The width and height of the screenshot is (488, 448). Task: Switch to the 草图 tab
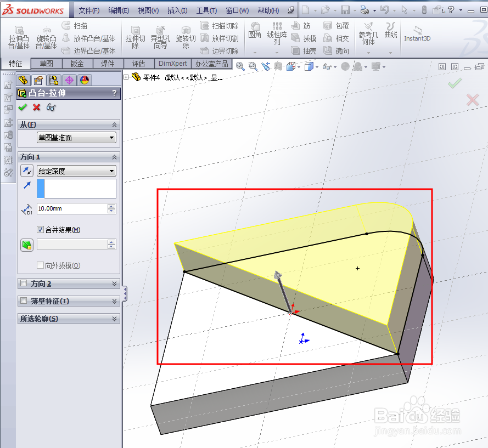pyautogui.click(x=46, y=64)
